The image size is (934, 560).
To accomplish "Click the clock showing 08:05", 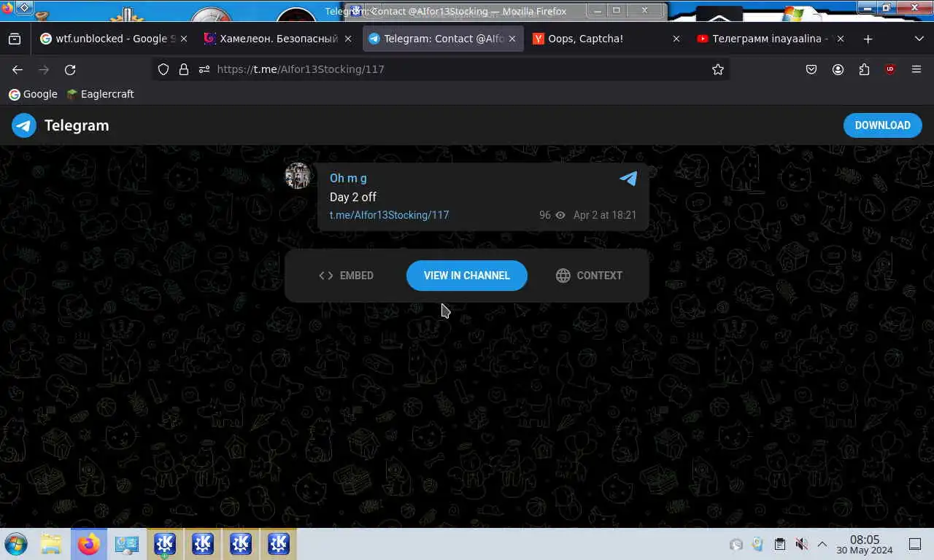I will click(864, 544).
